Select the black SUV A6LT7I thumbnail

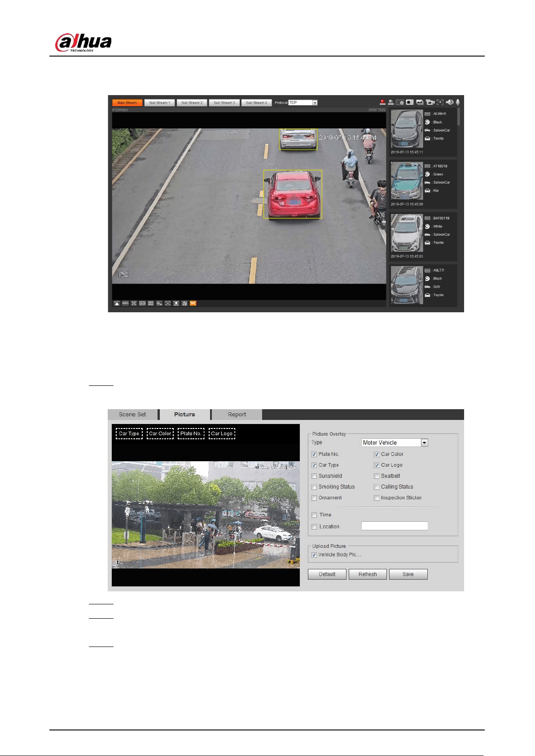pyautogui.click(x=407, y=285)
